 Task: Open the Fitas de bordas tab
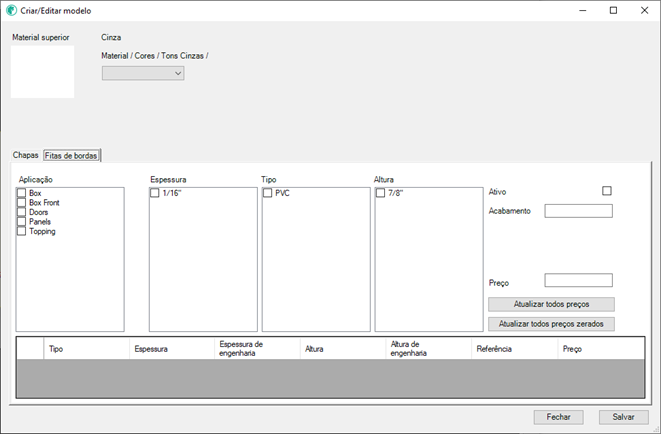click(x=71, y=155)
